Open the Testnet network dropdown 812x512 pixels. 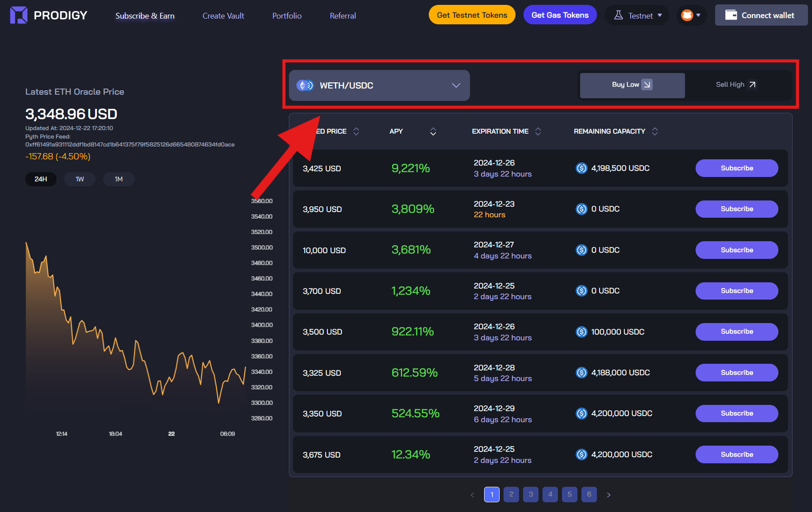(x=637, y=15)
